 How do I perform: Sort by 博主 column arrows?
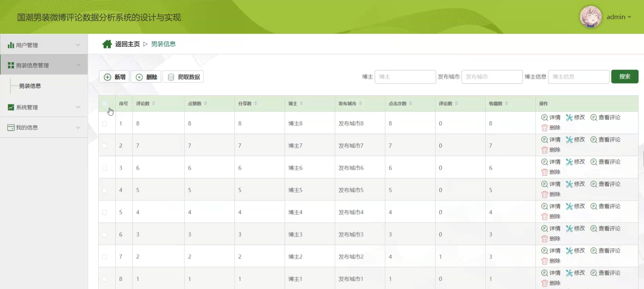[x=301, y=104]
